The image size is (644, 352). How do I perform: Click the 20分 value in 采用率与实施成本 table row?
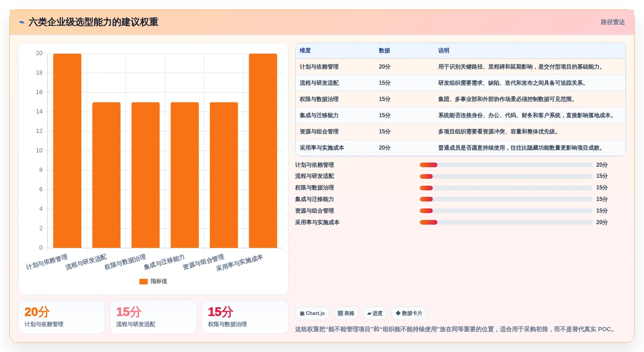pos(385,148)
